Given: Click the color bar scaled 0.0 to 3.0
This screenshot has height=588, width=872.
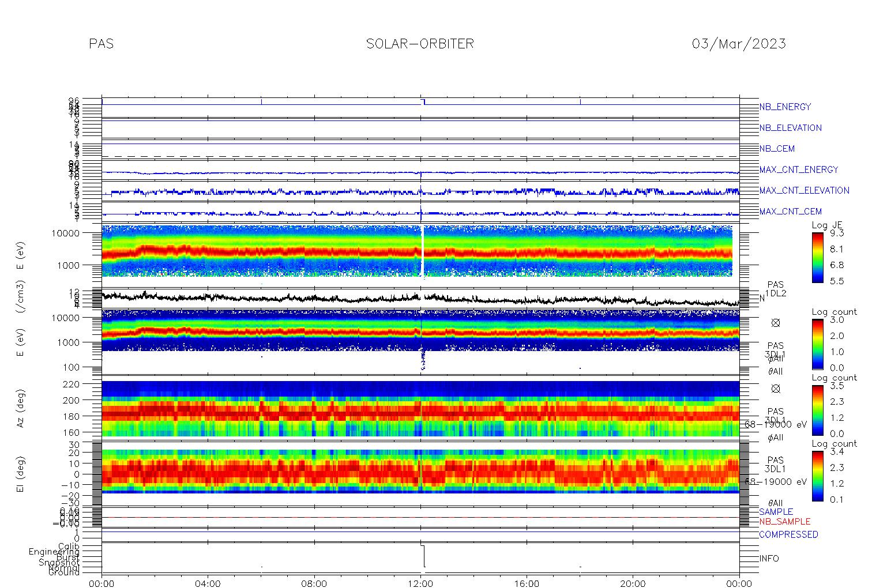Looking at the screenshot, I should coord(817,344).
